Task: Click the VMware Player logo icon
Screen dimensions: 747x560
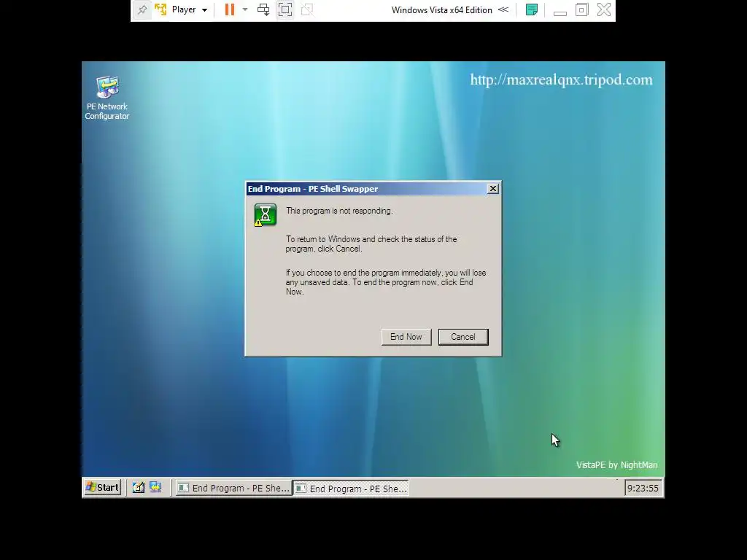Action: tap(160, 9)
